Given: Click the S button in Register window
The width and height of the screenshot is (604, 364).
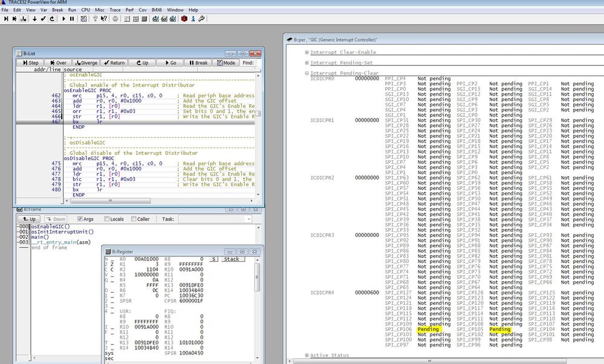Looking at the screenshot, I should [x=214, y=259].
